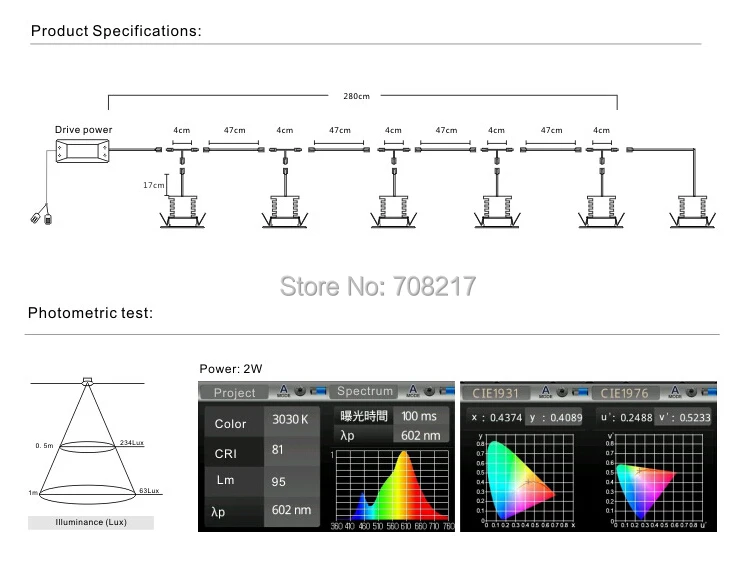Click the round sensor icon beside Project
This screenshot has height=571, width=754.
point(300,391)
